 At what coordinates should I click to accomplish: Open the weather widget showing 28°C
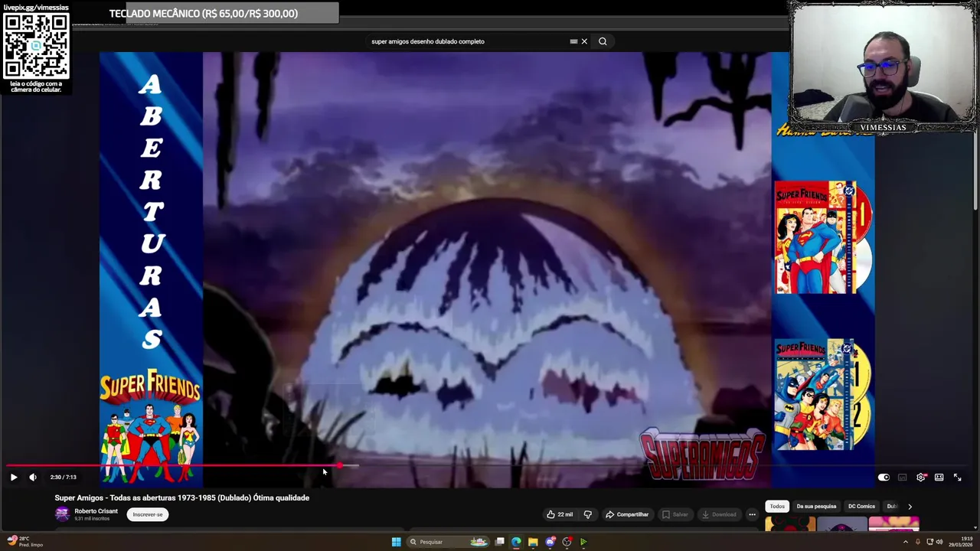[x=24, y=542]
